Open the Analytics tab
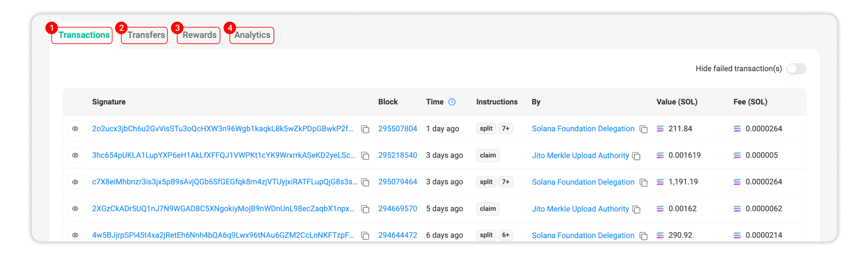 click(x=252, y=35)
